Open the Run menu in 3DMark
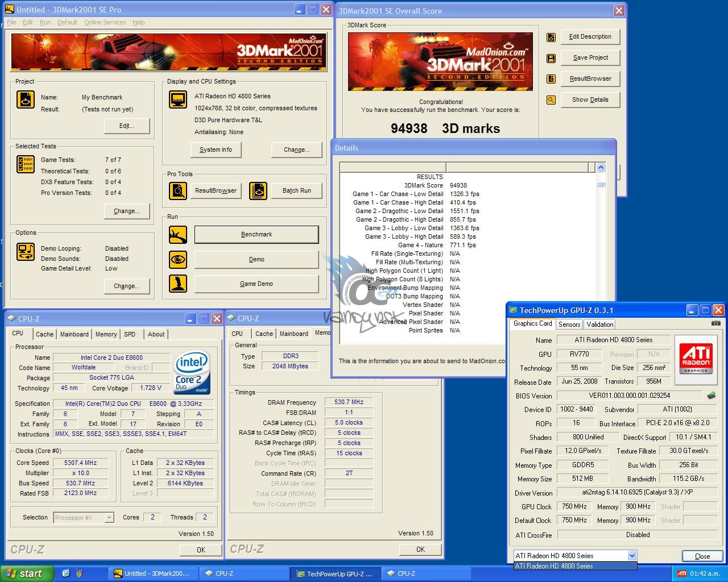This screenshot has width=728, height=582. tap(45, 22)
